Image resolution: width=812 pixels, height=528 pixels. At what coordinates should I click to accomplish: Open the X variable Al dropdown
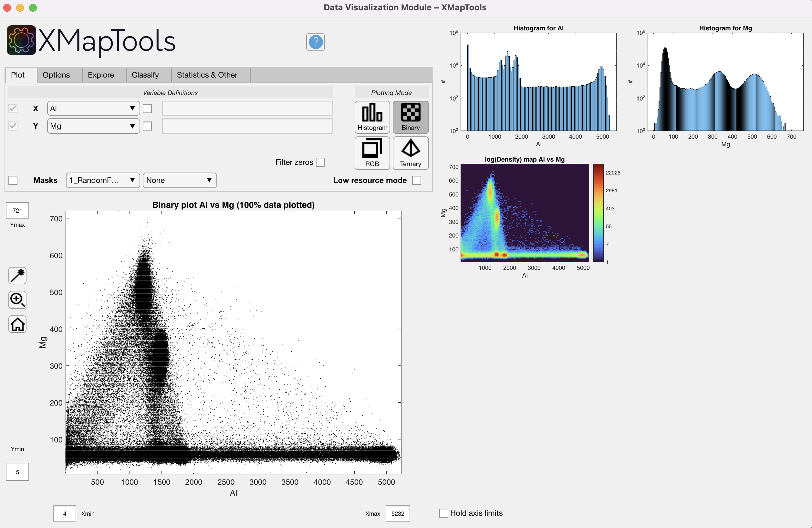93,109
